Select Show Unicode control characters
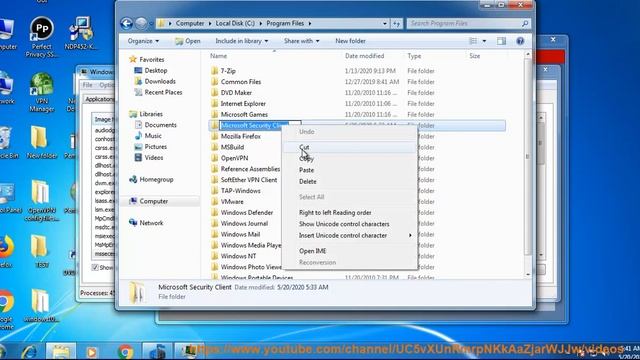 click(x=349, y=224)
